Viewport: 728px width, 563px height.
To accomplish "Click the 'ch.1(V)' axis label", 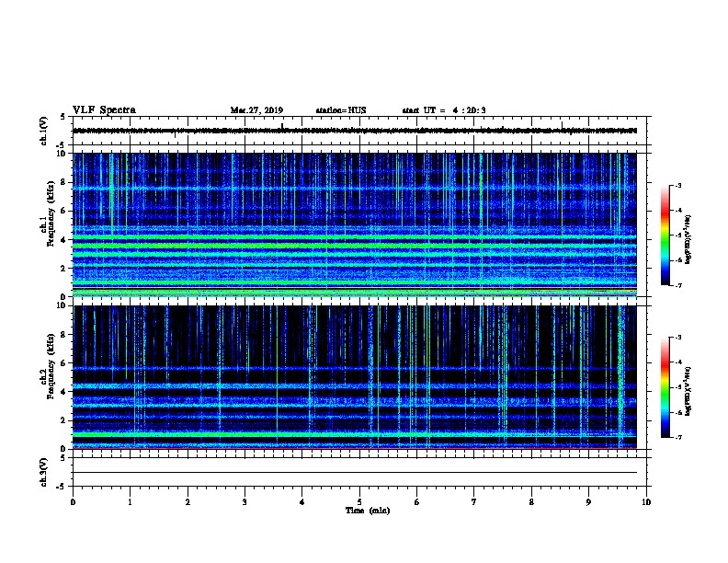I will point(44,131).
